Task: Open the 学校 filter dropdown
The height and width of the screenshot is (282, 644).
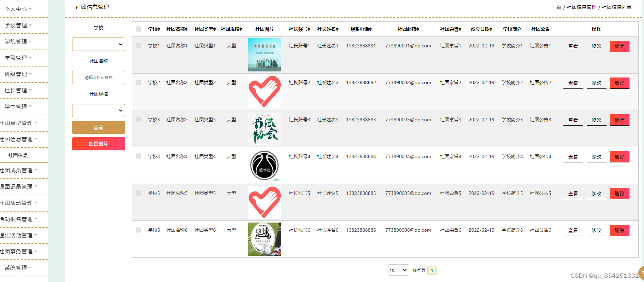Action: point(99,44)
